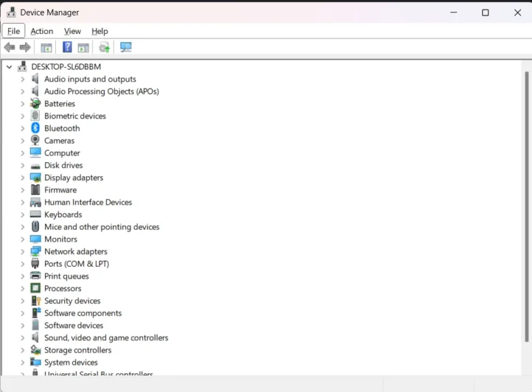The width and height of the screenshot is (532, 392).
Task: Expand the Monitors category chevron
Action: coord(22,240)
